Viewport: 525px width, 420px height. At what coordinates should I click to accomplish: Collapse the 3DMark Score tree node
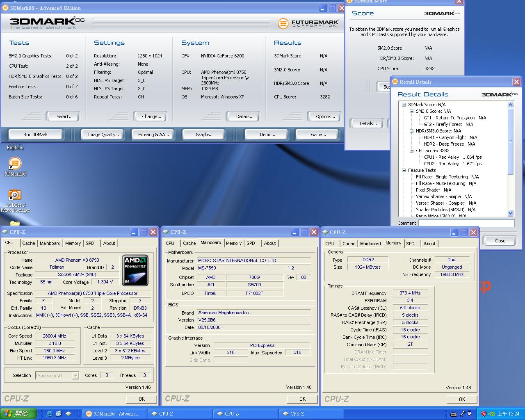point(404,105)
